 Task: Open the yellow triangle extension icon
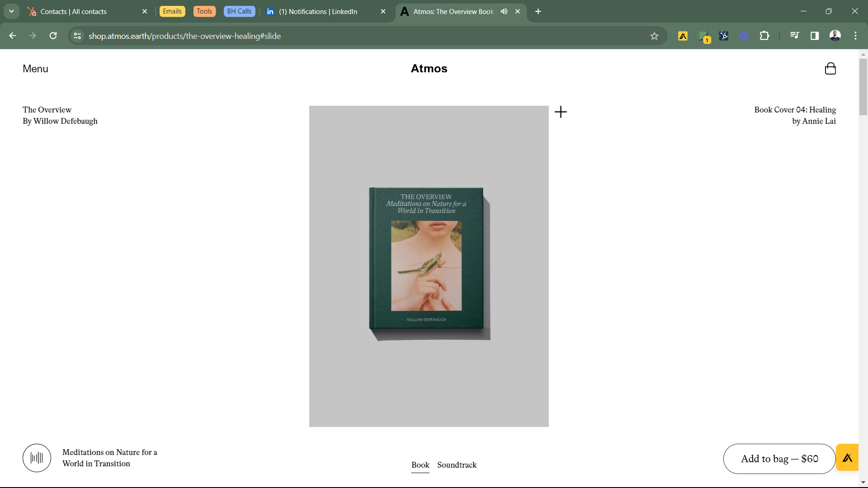coord(683,36)
